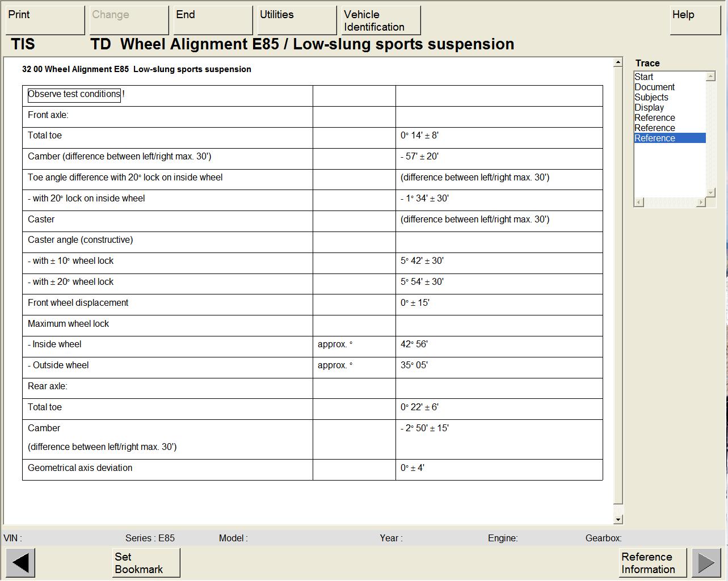Image resolution: width=728 pixels, height=581 pixels.
Task: Click the camber value - 57' ± 20'
Action: coord(419,157)
